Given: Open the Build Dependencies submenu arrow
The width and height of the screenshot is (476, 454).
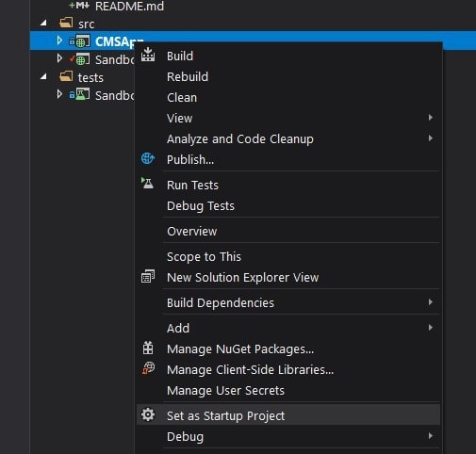Looking at the screenshot, I should click(431, 302).
